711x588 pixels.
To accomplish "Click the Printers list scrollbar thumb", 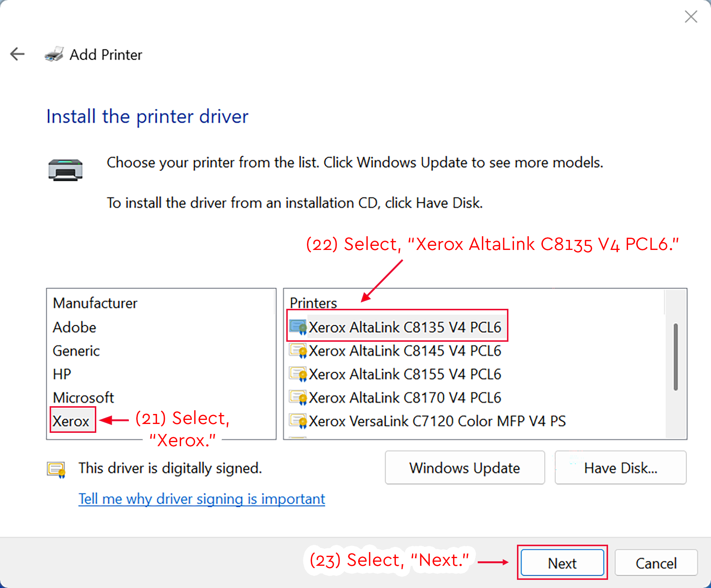I will [676, 357].
